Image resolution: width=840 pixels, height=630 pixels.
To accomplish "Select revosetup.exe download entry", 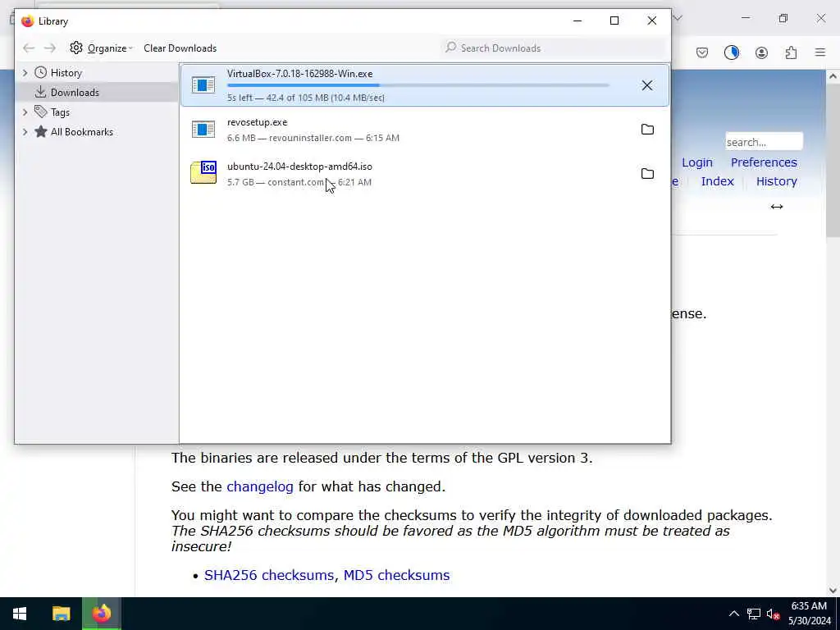I will [x=425, y=130].
